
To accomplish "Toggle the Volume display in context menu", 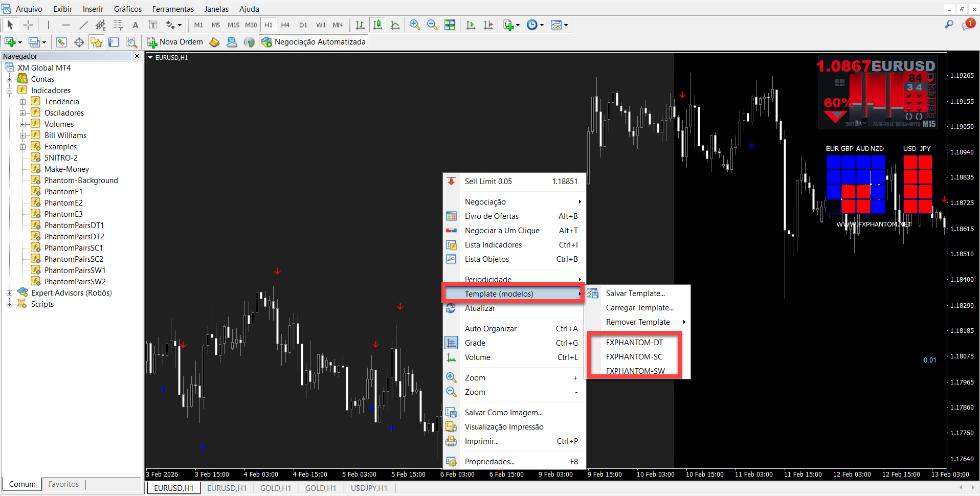I will point(477,357).
